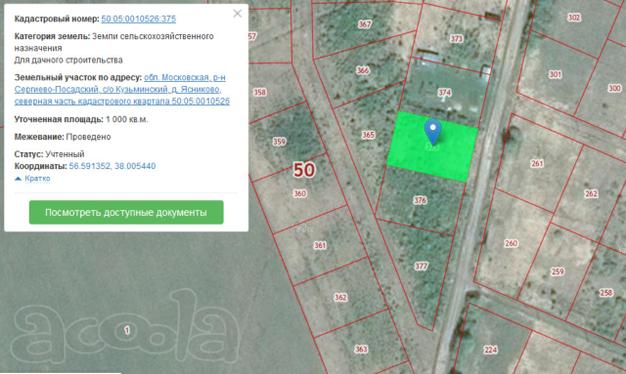Select parcel 377 on the map
The image size is (626, 374).
tap(421, 266)
